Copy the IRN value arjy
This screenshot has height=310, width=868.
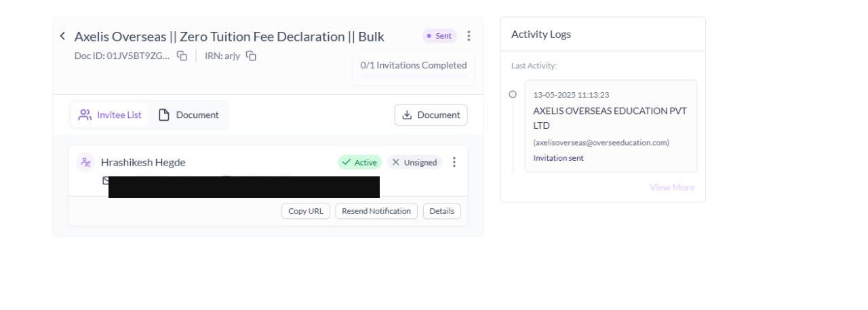(251, 56)
